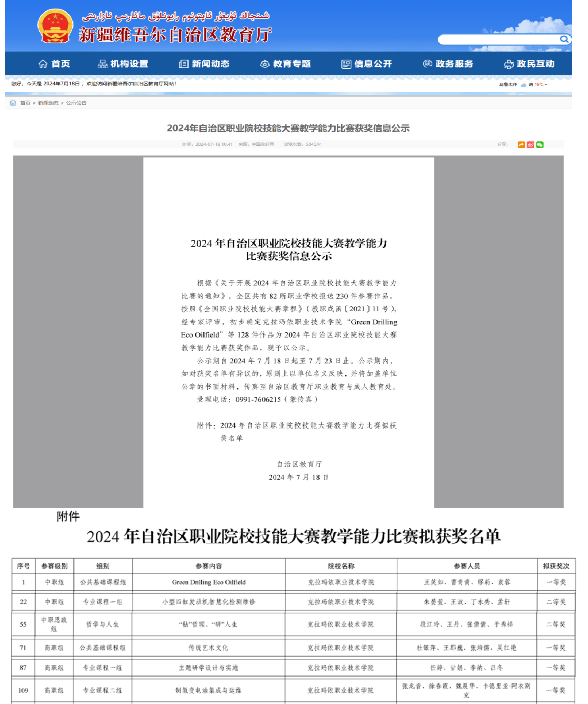Click the 首页 breadcrumb link
This screenshot has height=704, width=588.
25,103
